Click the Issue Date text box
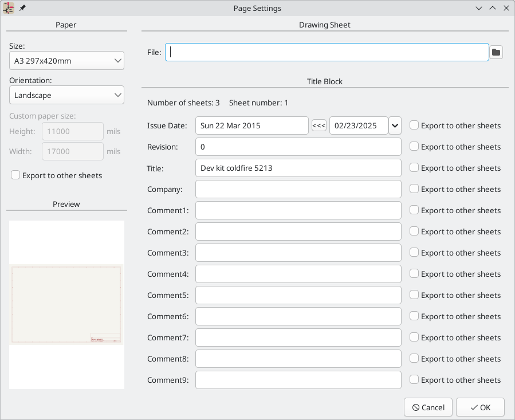The width and height of the screenshot is (515, 420). click(x=251, y=125)
